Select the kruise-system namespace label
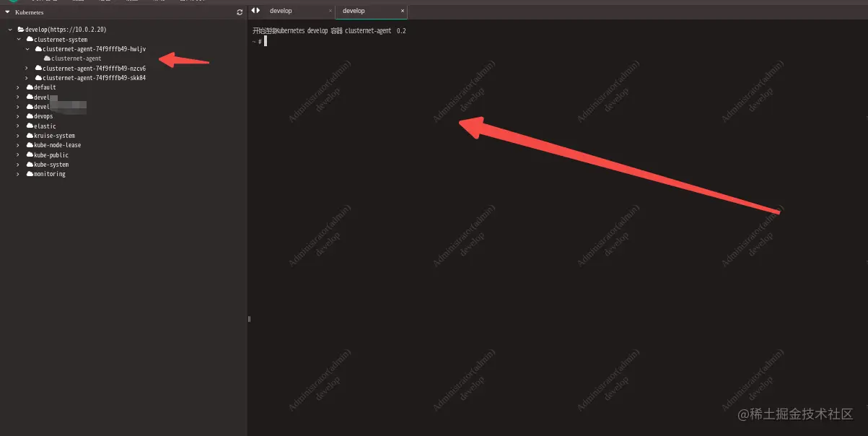 click(54, 136)
